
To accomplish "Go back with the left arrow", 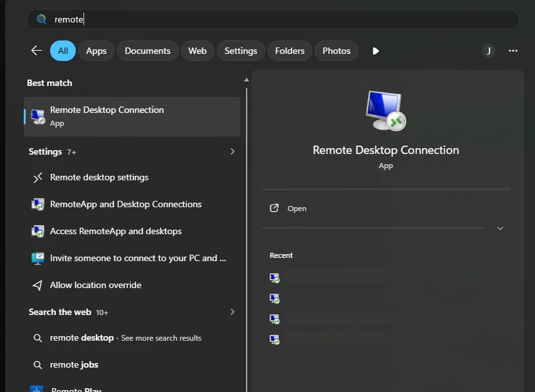I will point(37,51).
